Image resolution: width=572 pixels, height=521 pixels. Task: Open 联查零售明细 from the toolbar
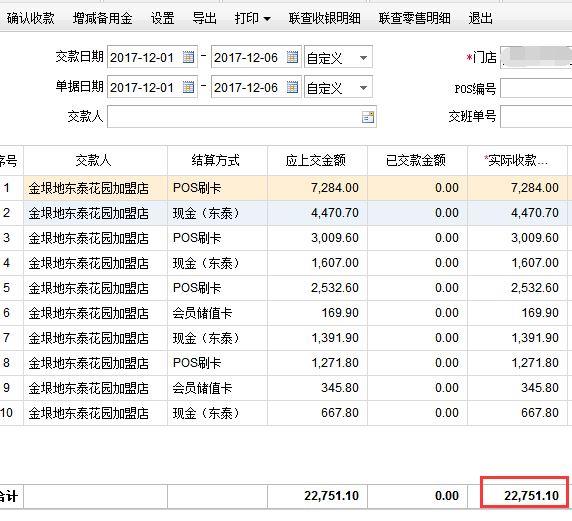[x=414, y=18]
